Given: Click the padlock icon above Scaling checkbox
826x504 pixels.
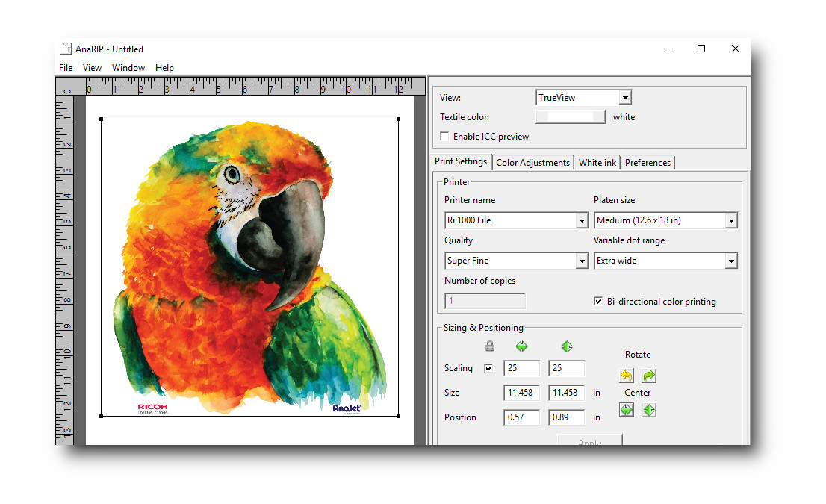Looking at the screenshot, I should coord(489,346).
